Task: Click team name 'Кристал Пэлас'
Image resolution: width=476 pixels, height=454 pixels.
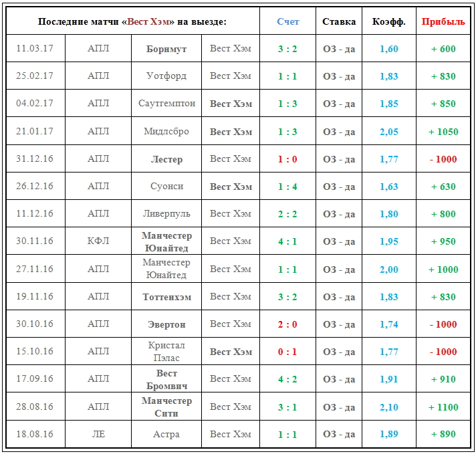Action: 166,352
